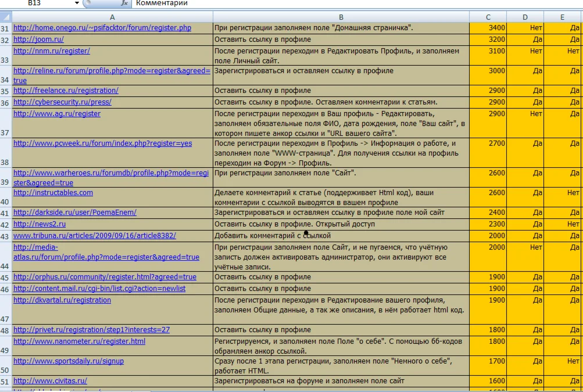Screen dimensions: 583x392
Task: Expand the Name Box dropdown arrow
Action: (77, 3)
